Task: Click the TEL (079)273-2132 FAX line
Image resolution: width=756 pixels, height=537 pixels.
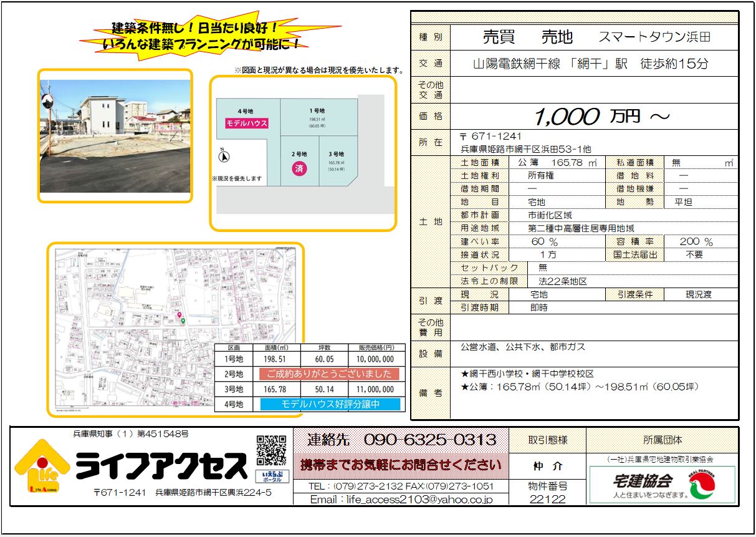Action: click(401, 486)
